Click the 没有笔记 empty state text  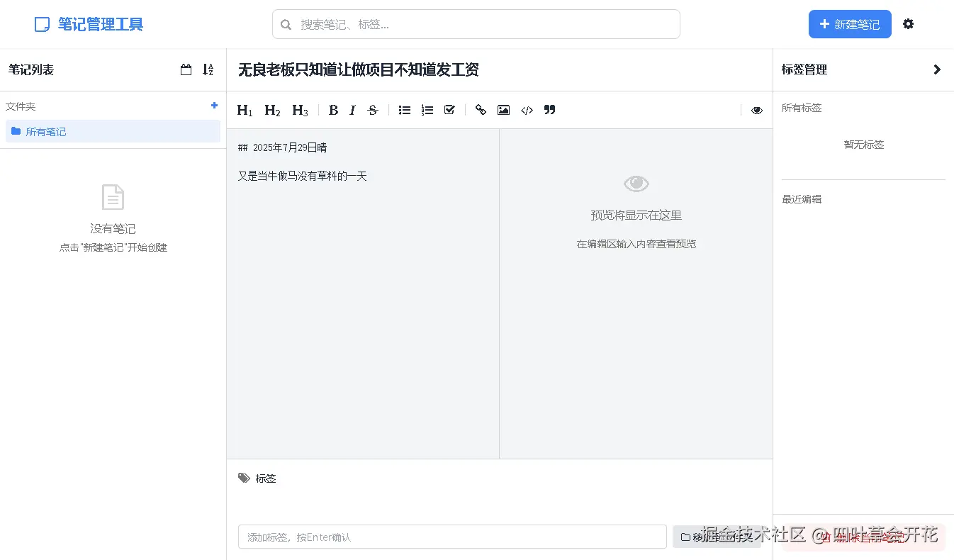click(113, 228)
